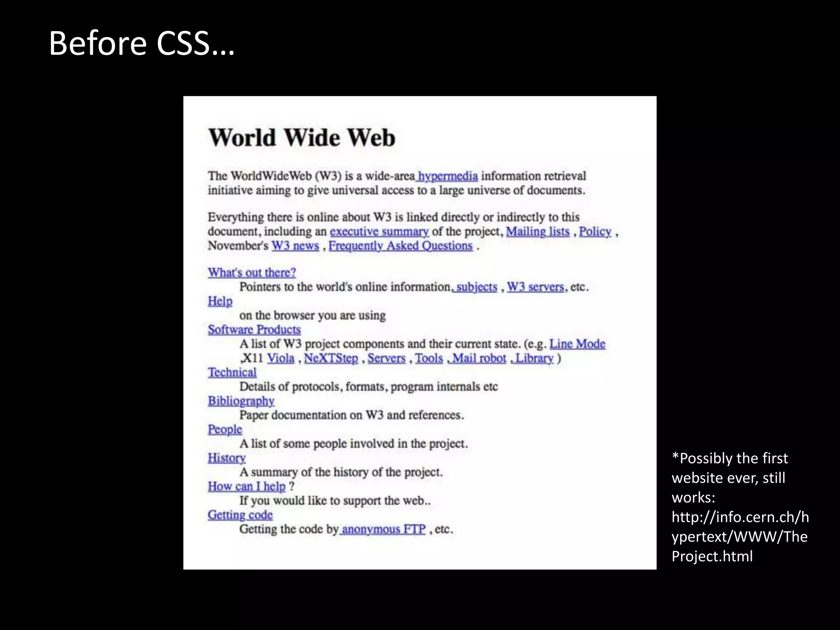Open the W3 news link

click(x=296, y=246)
